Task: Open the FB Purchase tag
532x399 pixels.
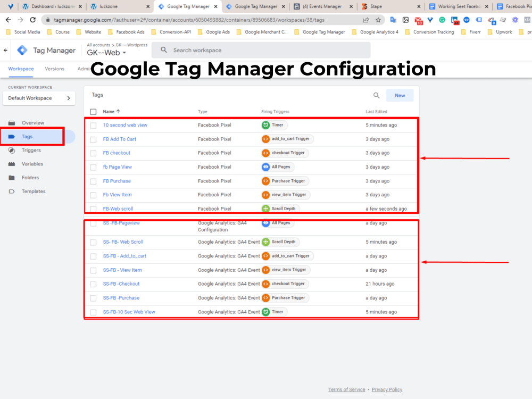Action: click(117, 180)
